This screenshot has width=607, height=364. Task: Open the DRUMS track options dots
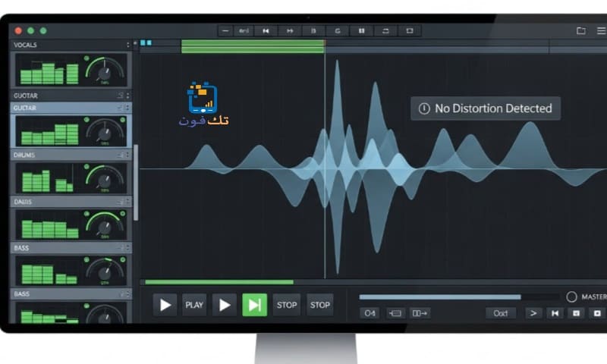pos(127,155)
